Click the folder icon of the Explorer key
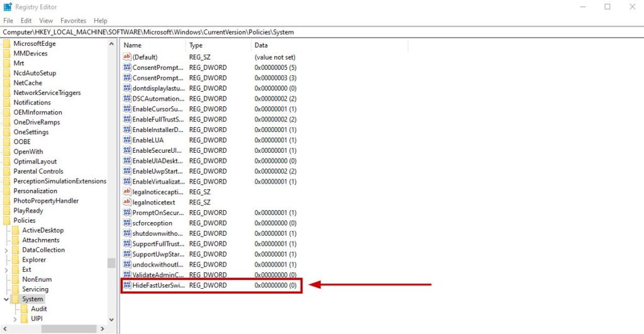The width and height of the screenshot is (644, 334). [16, 260]
